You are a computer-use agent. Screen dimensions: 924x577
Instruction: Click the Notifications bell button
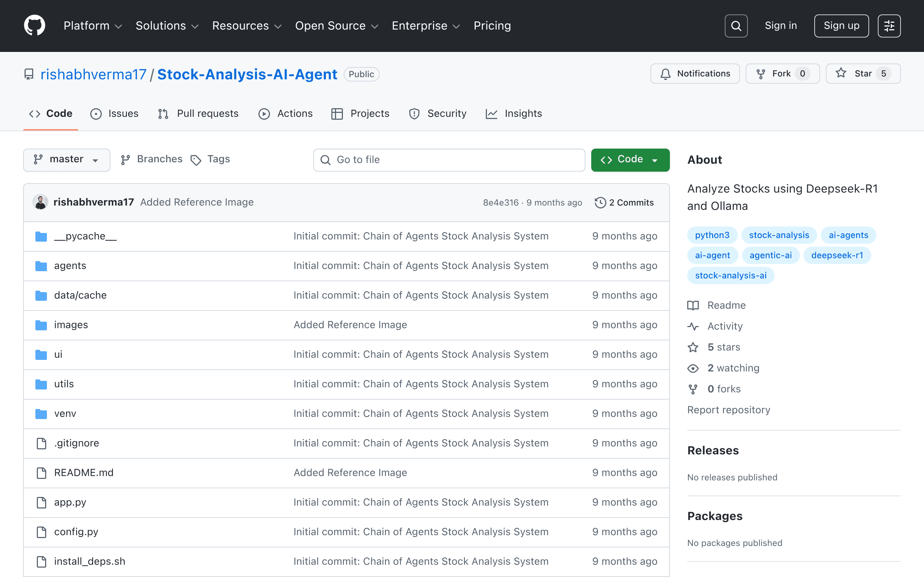click(695, 74)
